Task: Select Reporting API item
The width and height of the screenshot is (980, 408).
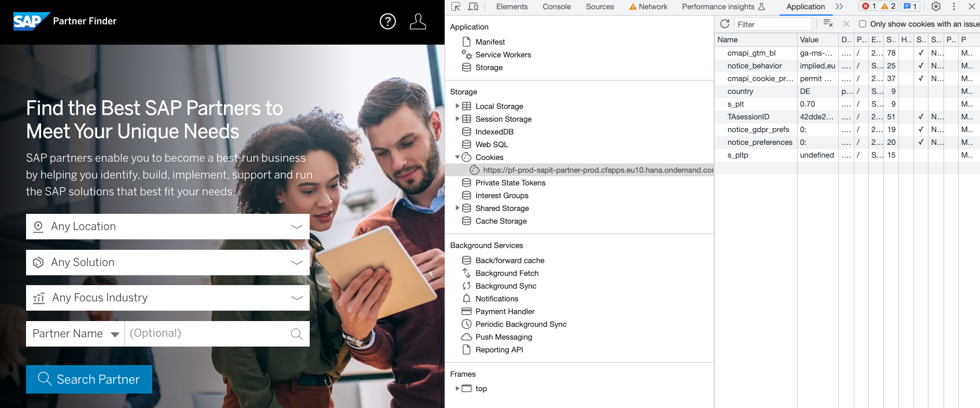Action: tap(499, 349)
